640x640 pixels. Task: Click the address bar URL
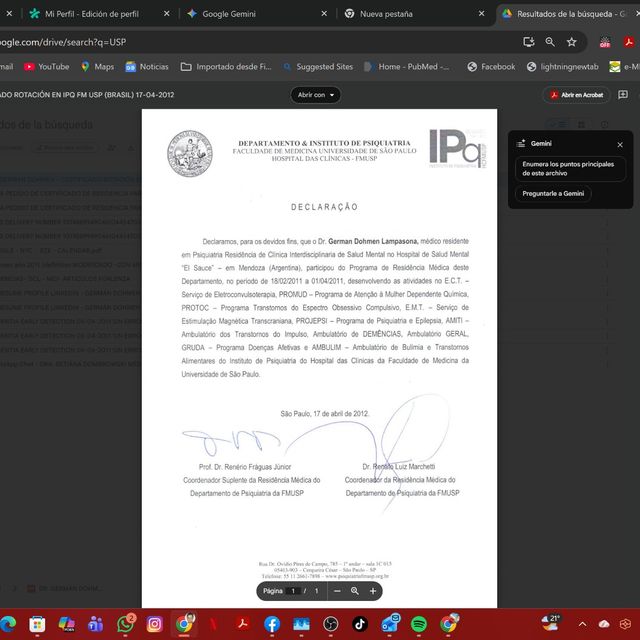point(63,42)
